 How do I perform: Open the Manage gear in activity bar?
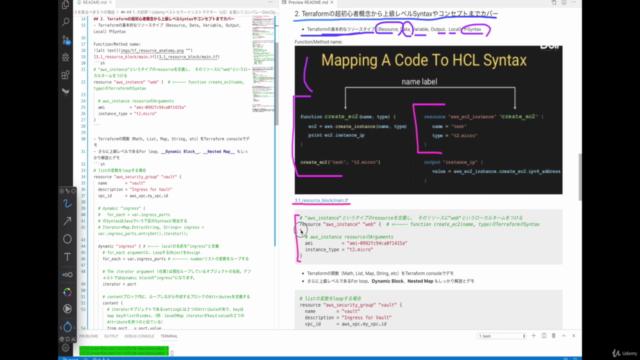tap(65, 348)
